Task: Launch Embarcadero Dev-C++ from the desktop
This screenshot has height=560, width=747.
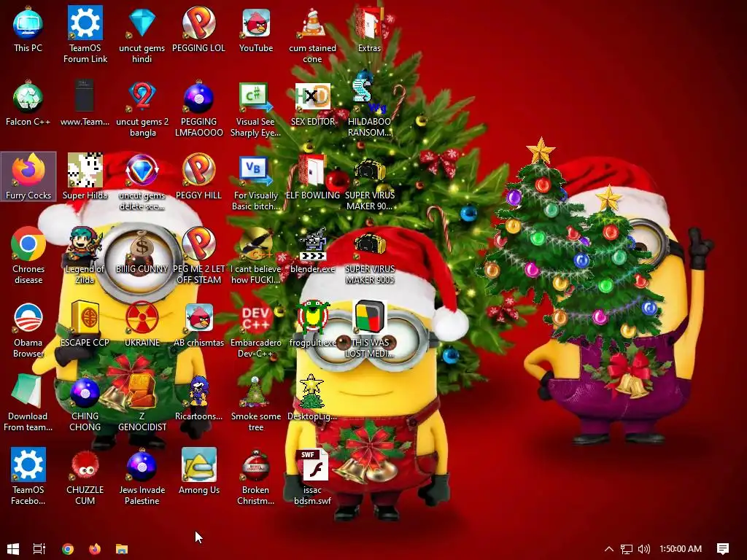Action: [x=256, y=329]
